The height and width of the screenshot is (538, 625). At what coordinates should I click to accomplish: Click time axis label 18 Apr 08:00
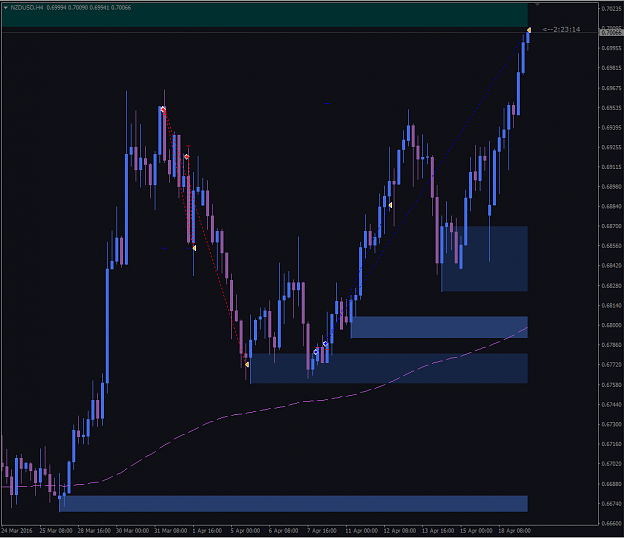pos(515,531)
